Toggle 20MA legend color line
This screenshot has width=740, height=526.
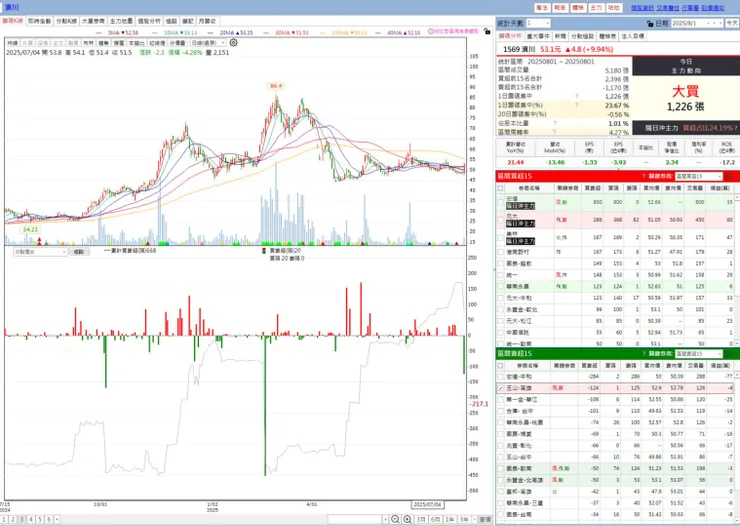pyautogui.click(x=210, y=33)
